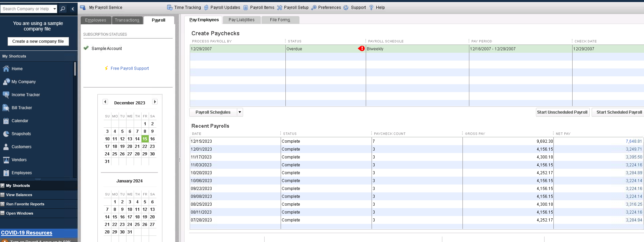644x242 pixels.
Task: Expand the Payroll Schedules dropdown arrow
Action: (240, 112)
